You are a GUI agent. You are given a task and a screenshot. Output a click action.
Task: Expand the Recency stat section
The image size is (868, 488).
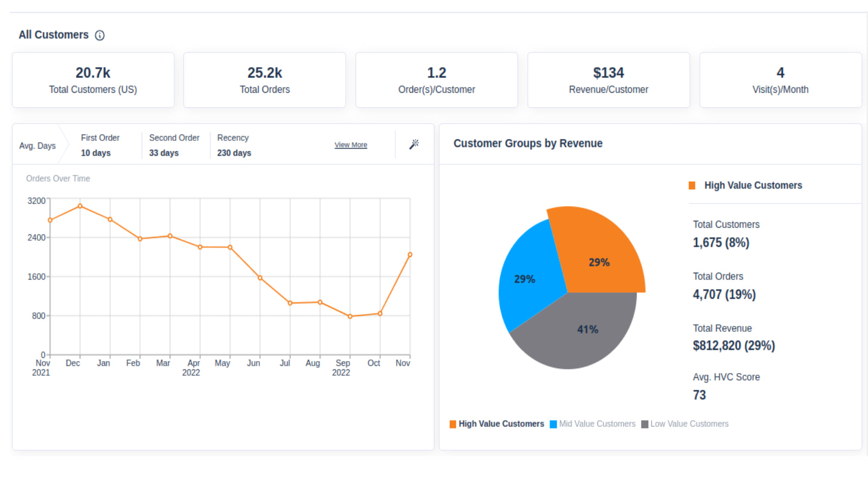234,145
